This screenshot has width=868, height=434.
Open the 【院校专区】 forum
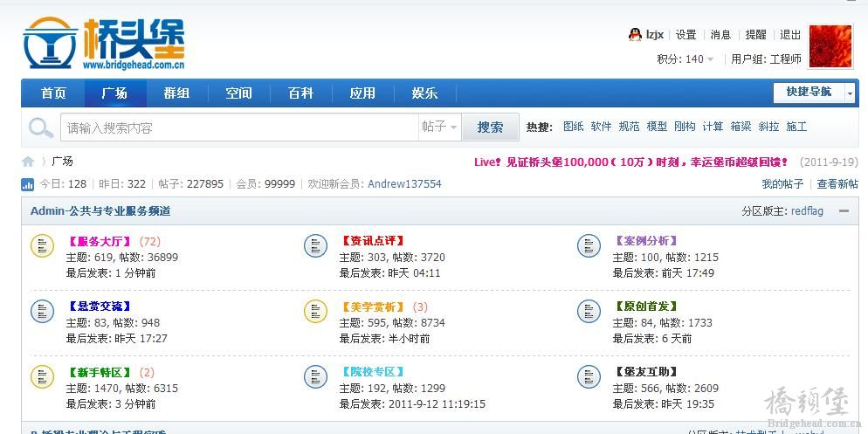pos(373,372)
